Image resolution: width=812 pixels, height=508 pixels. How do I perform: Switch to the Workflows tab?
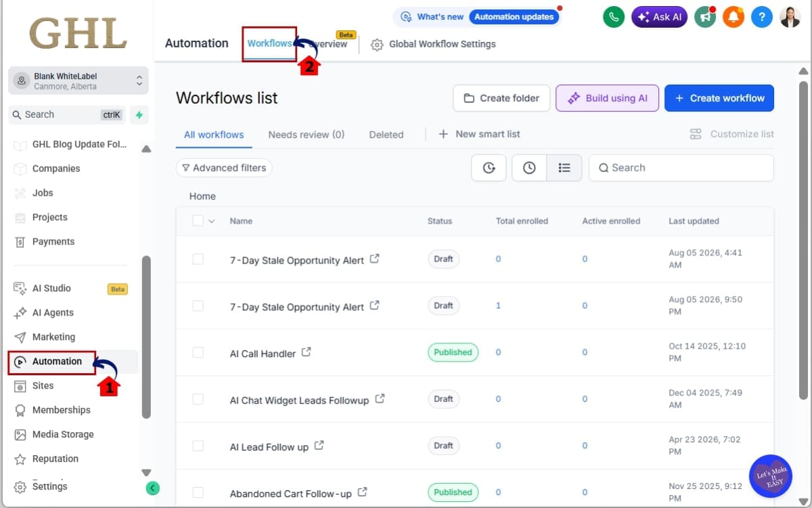click(269, 44)
